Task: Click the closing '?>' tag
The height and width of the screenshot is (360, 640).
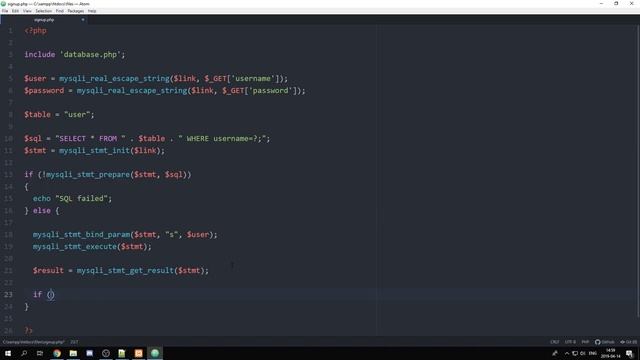Action: click(x=28, y=330)
